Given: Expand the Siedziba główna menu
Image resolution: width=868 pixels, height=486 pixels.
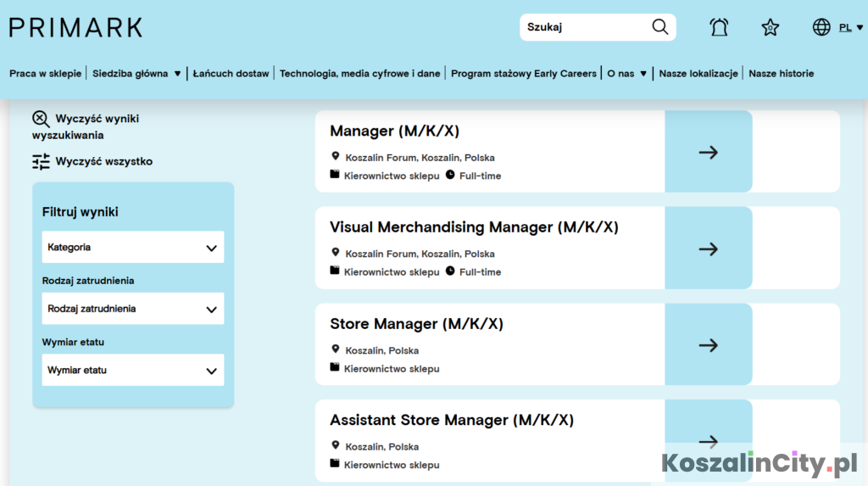Looking at the screenshot, I should click(x=136, y=74).
